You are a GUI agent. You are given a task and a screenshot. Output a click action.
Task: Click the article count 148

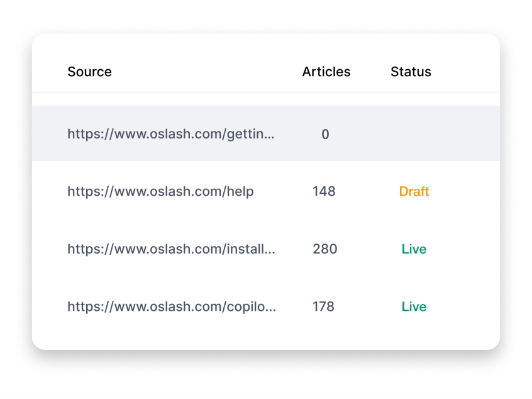324,191
